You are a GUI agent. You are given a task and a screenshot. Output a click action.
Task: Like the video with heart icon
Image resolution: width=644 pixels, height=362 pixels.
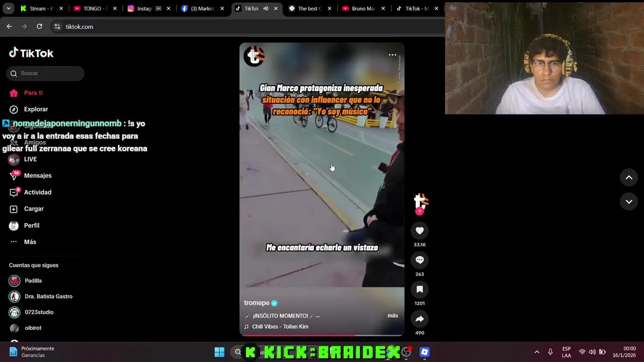[420, 231]
